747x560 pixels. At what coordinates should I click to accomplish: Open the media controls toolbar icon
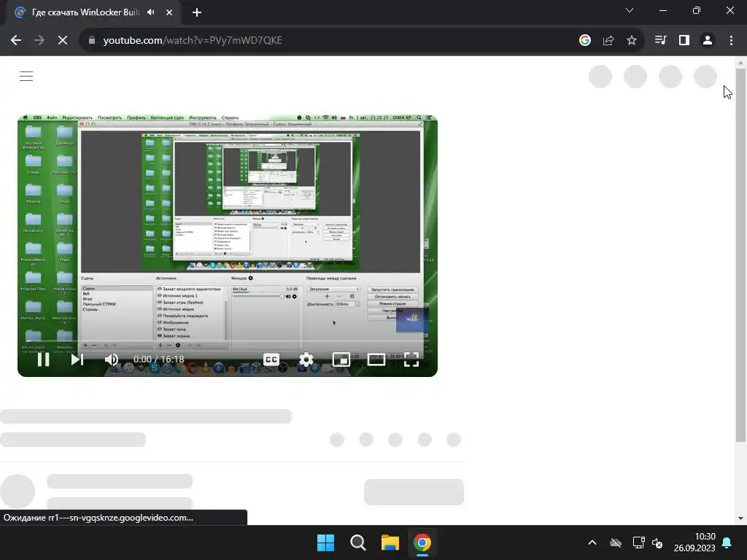click(x=660, y=41)
